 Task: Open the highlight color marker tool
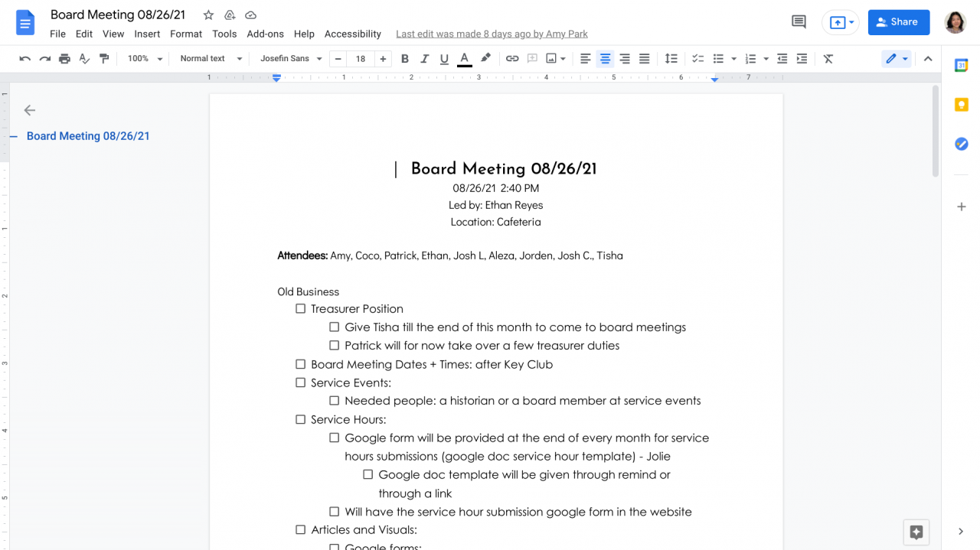(485, 59)
